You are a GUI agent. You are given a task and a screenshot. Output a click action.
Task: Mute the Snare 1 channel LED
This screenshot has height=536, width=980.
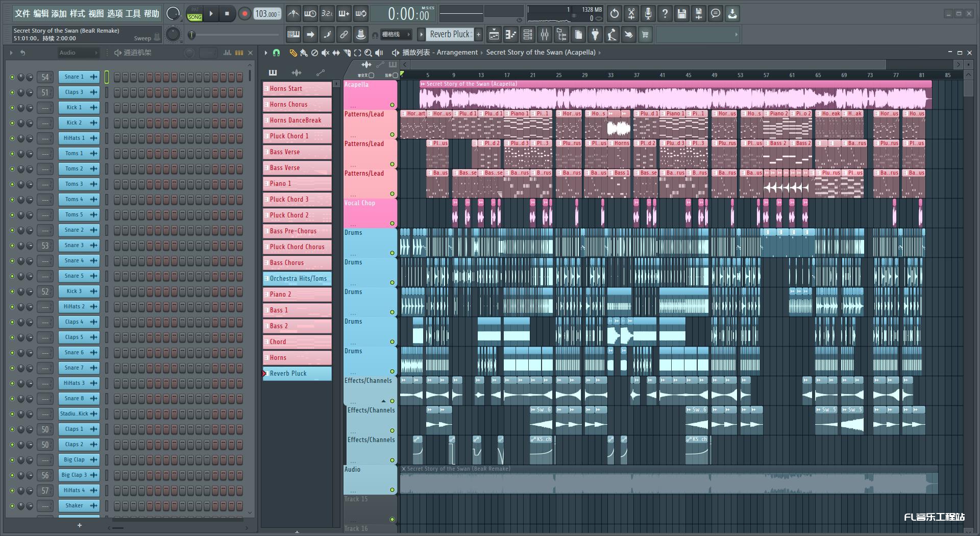point(12,77)
